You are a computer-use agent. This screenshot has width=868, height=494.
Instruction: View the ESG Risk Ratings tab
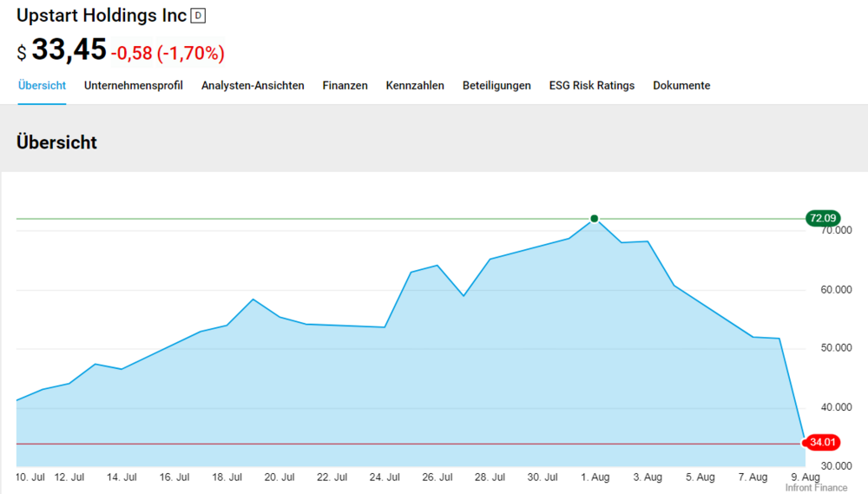point(592,86)
